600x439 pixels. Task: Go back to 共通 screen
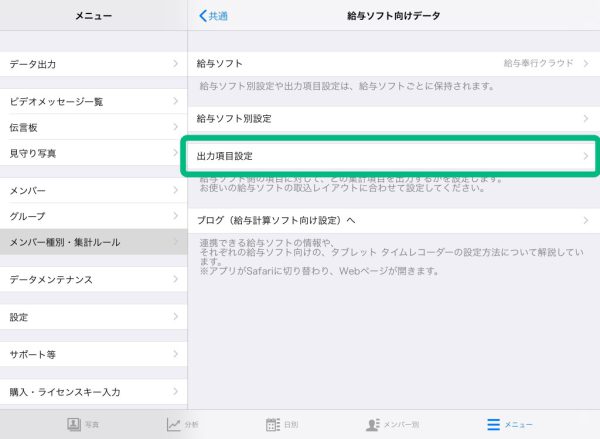(214, 16)
